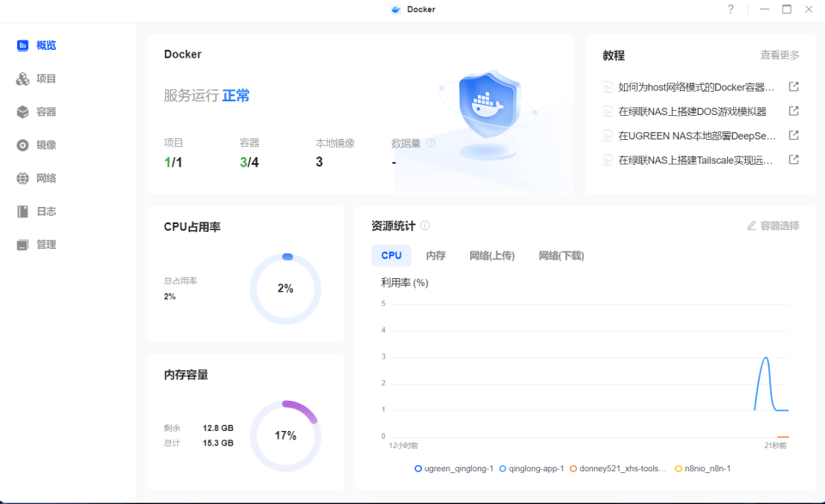Click the info icon beside 数据量
825x504 pixels.
pos(430,143)
